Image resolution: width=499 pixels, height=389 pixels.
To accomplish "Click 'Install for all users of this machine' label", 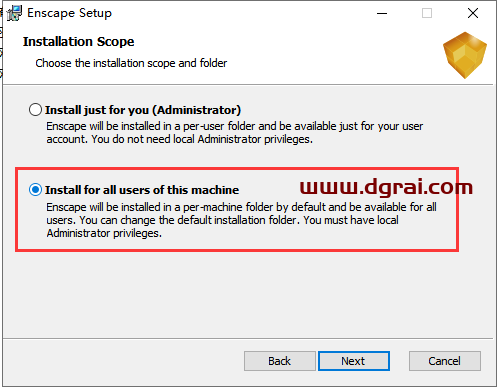I will 142,190.
